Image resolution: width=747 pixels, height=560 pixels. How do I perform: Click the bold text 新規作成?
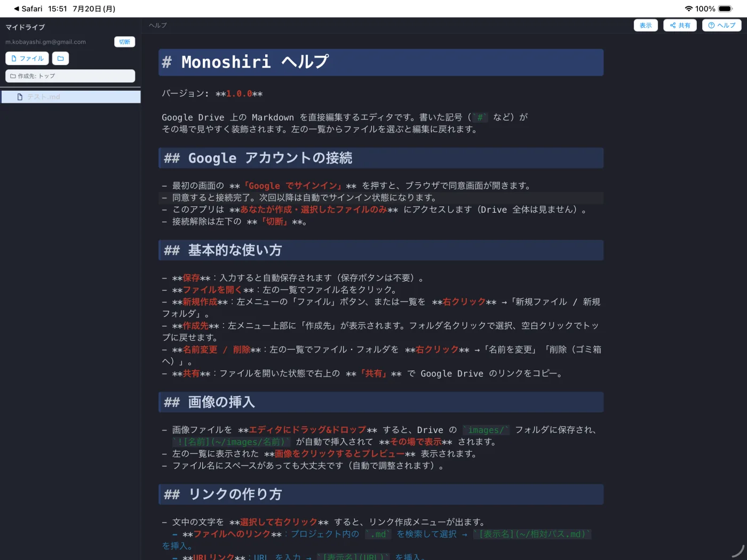(x=200, y=302)
